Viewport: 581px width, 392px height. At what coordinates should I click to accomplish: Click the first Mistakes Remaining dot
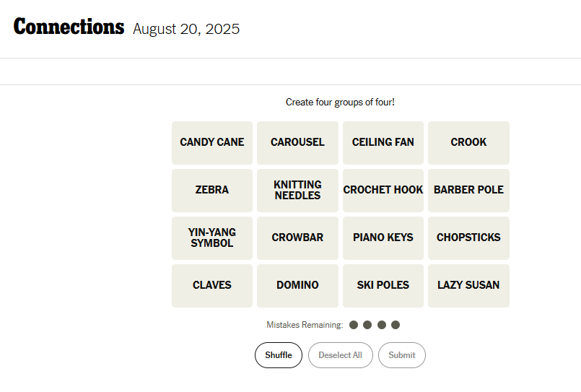[354, 325]
